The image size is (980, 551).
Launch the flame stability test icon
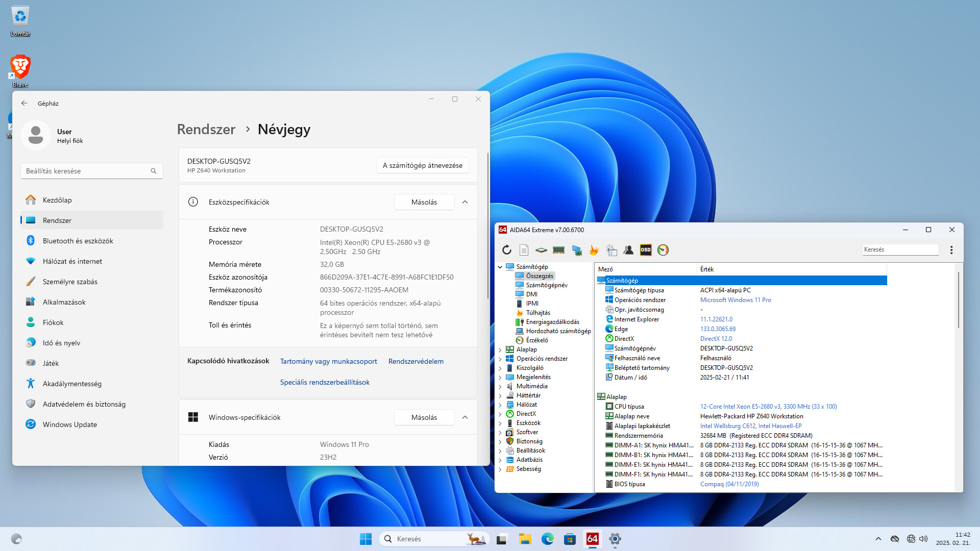[594, 250]
